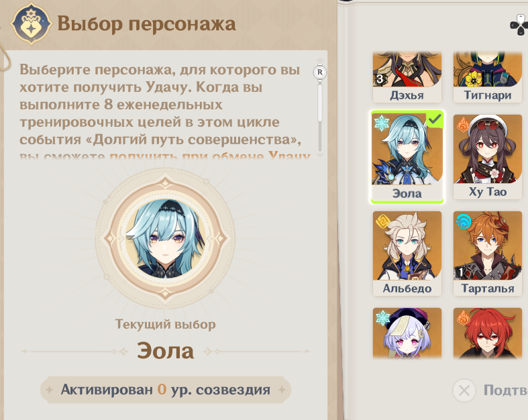
Task: Click the Pyro element icon on Ху Тао card
Action: tap(463, 124)
